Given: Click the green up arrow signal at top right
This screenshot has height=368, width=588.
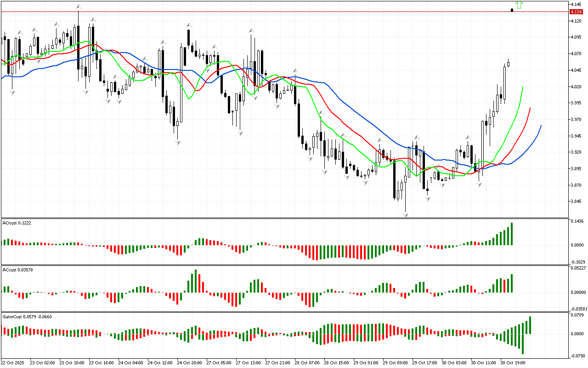Looking at the screenshot, I should [x=519, y=5].
